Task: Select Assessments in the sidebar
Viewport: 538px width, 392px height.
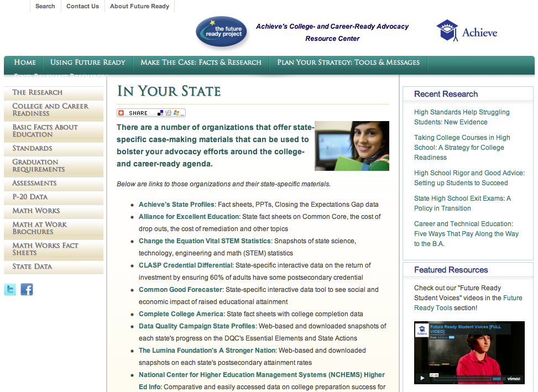Action: click(x=54, y=184)
